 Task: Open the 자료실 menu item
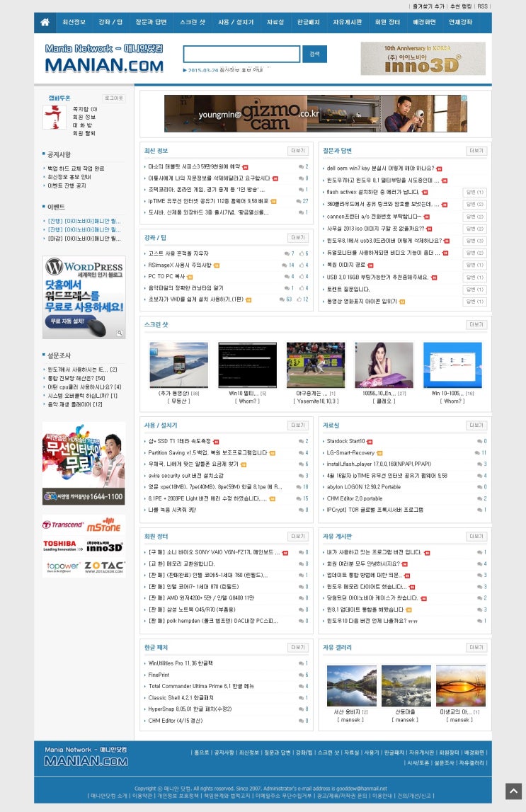tap(275, 22)
